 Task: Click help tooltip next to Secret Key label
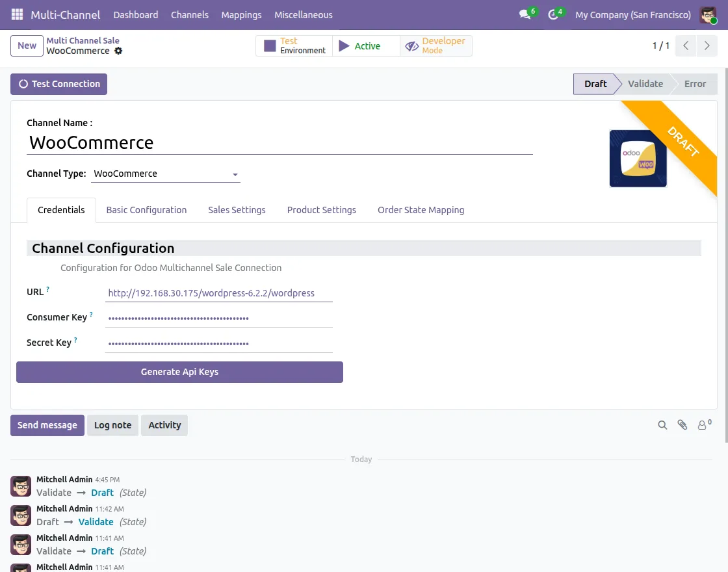[75, 340]
